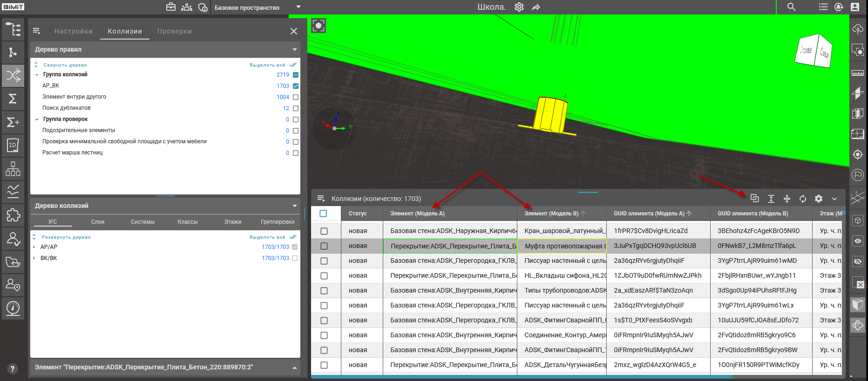Open the search magnifier in top bar
Viewport: 868px width, 381px height.
pyautogui.click(x=791, y=7)
